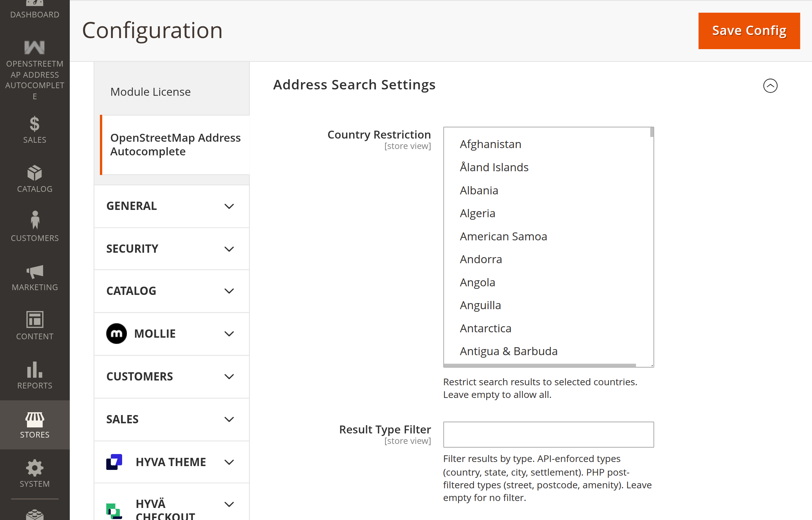Screen dimensions: 812x520
Task: Expand the GENERAL config group
Action: tap(172, 206)
